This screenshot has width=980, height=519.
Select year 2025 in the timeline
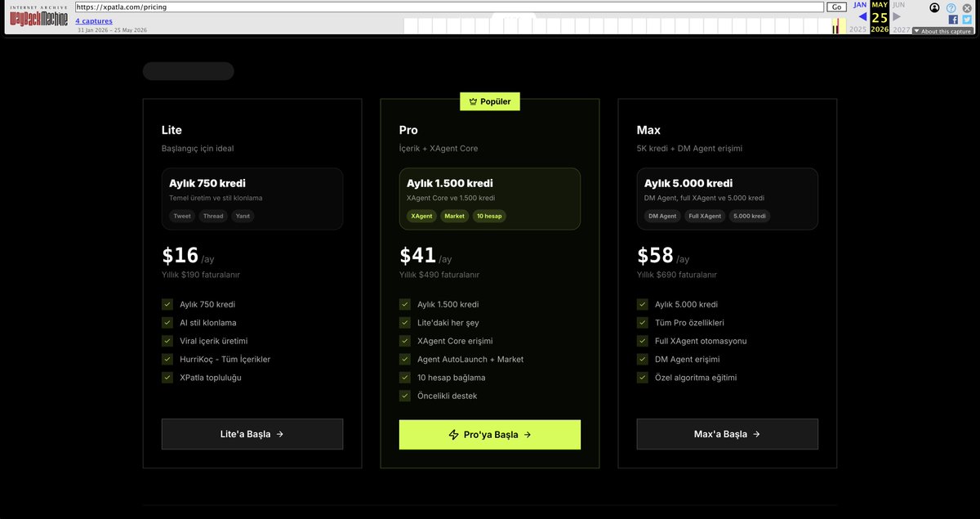click(x=857, y=29)
